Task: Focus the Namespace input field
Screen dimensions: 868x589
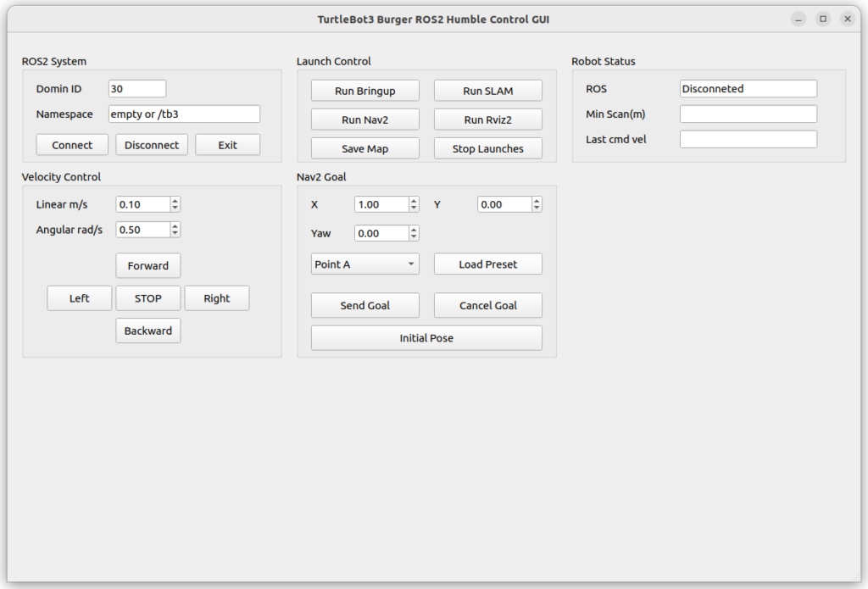Action: [184, 114]
